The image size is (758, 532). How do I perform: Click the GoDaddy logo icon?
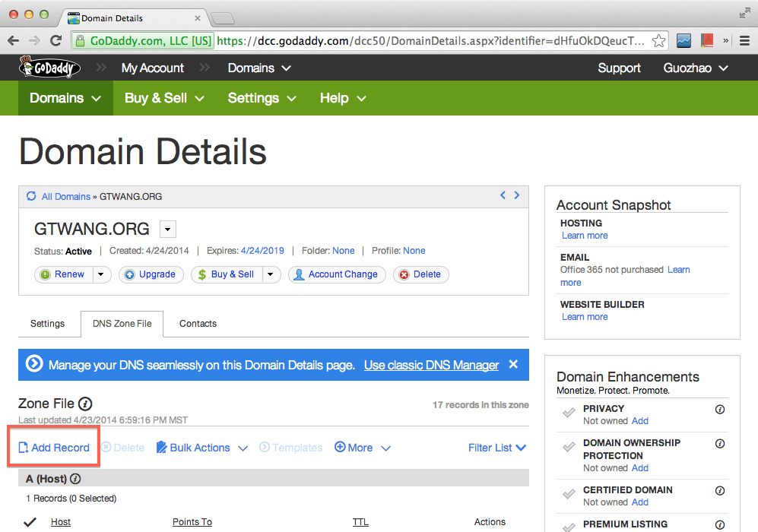(x=51, y=68)
